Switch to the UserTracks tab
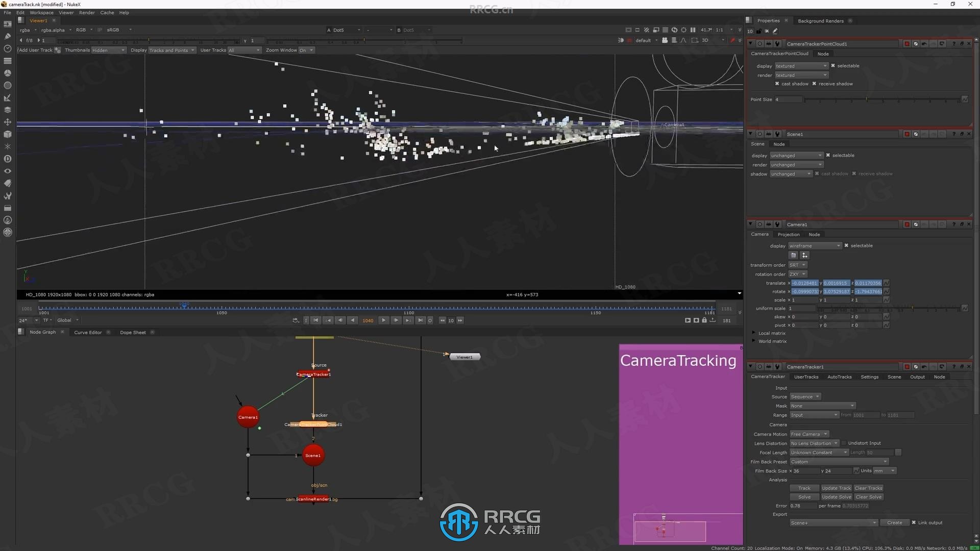Image resolution: width=980 pixels, height=551 pixels. point(805,376)
